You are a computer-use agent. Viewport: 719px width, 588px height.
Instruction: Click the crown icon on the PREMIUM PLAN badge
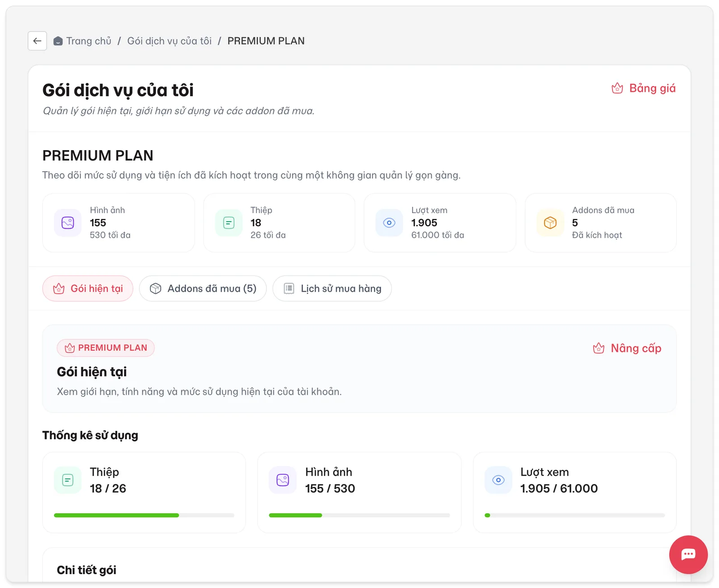point(70,348)
